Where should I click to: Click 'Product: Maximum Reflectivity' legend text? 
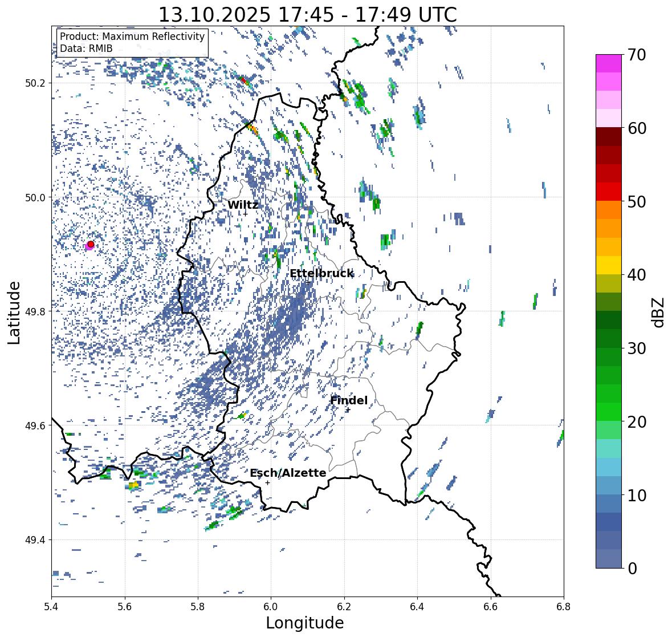(x=132, y=36)
